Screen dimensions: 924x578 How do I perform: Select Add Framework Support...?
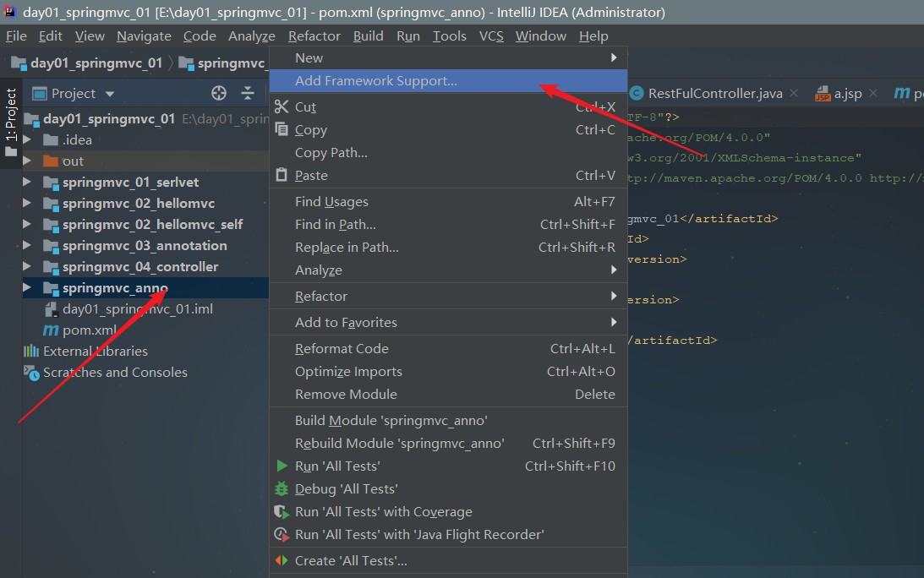click(448, 81)
